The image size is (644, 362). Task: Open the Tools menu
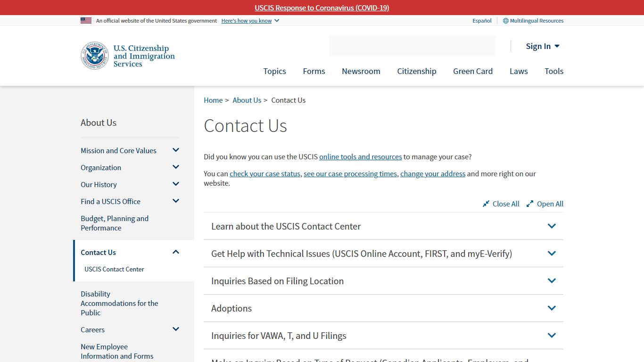point(554,71)
